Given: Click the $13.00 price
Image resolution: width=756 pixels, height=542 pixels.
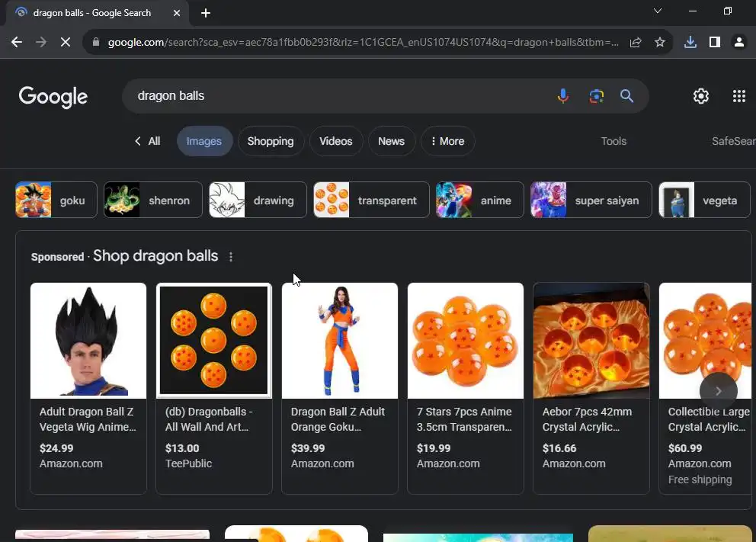Looking at the screenshot, I should (x=182, y=448).
